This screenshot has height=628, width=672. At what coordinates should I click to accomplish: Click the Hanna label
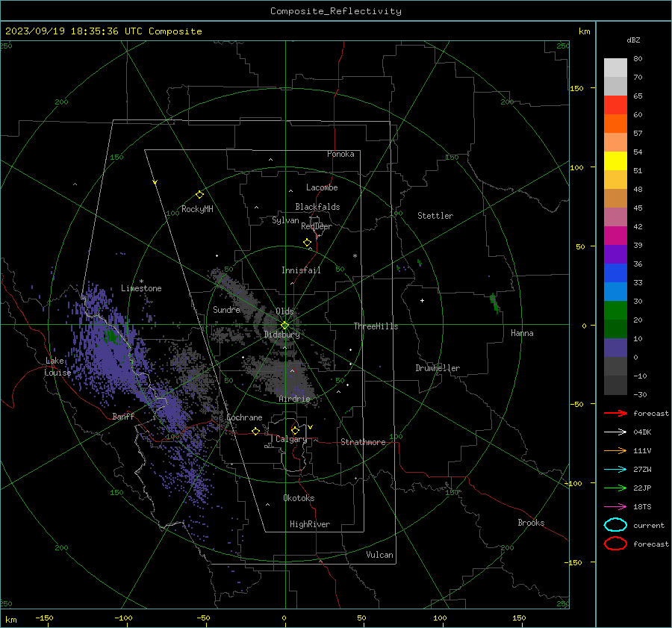pyautogui.click(x=522, y=333)
